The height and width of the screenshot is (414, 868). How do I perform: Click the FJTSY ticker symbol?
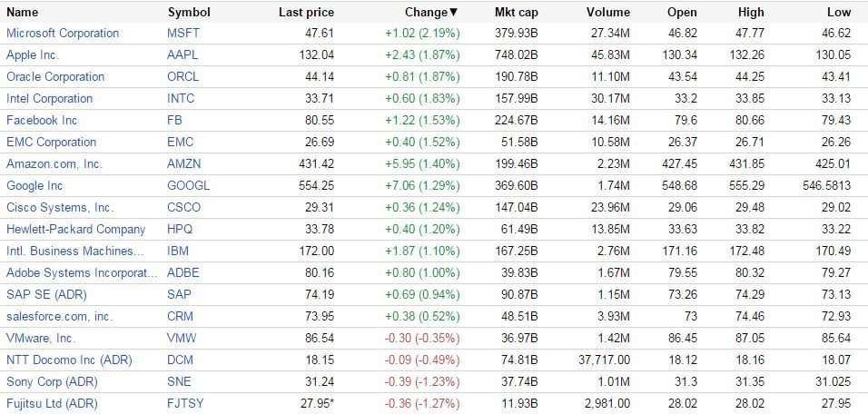coord(186,404)
